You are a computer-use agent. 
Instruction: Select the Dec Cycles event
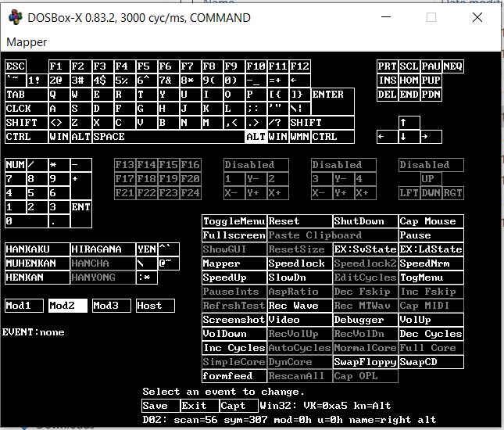431,334
